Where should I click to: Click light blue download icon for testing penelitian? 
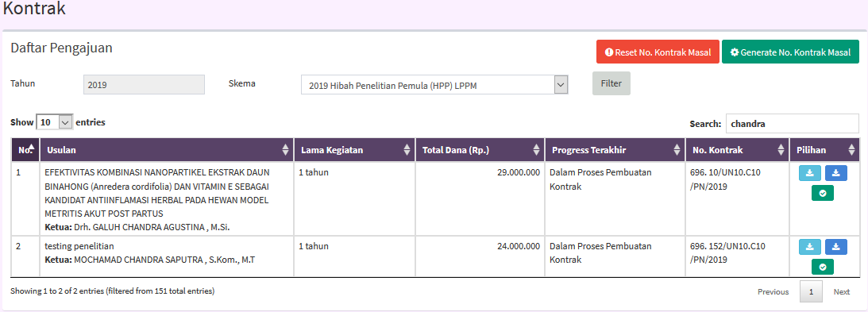coord(809,247)
